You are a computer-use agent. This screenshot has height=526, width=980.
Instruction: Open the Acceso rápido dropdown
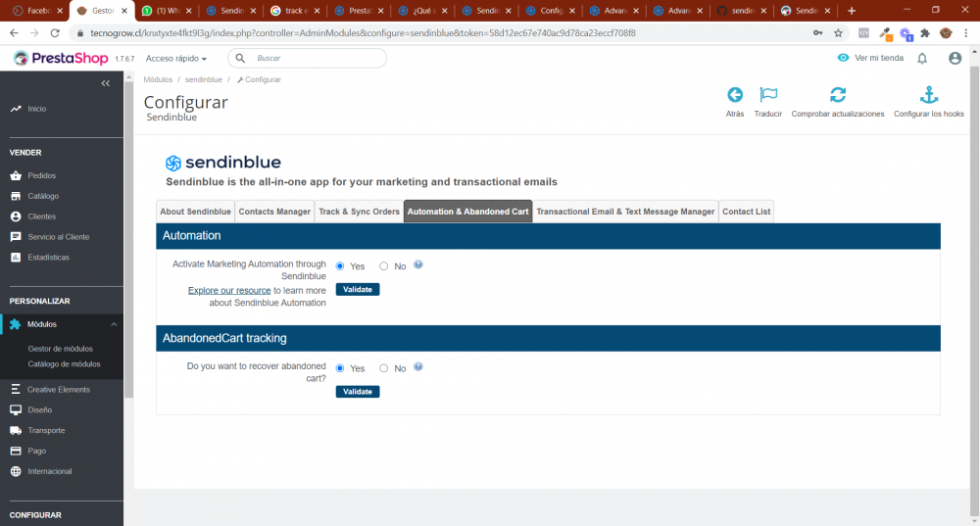point(175,58)
